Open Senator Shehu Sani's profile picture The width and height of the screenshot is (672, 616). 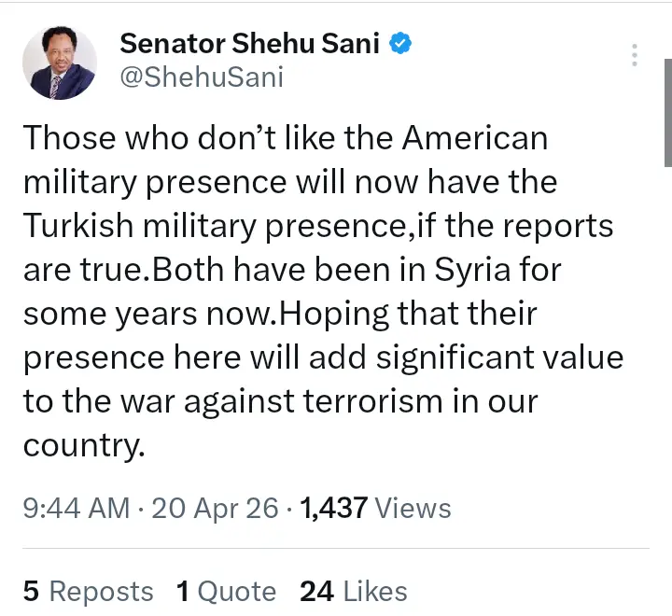click(x=59, y=62)
